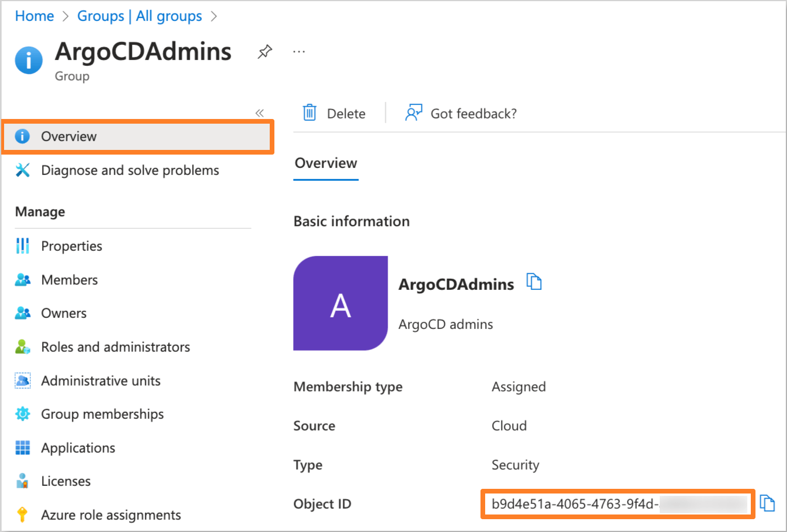Select the Azure role assignments key icon
Screen dimensions: 787x532
click(x=22, y=514)
